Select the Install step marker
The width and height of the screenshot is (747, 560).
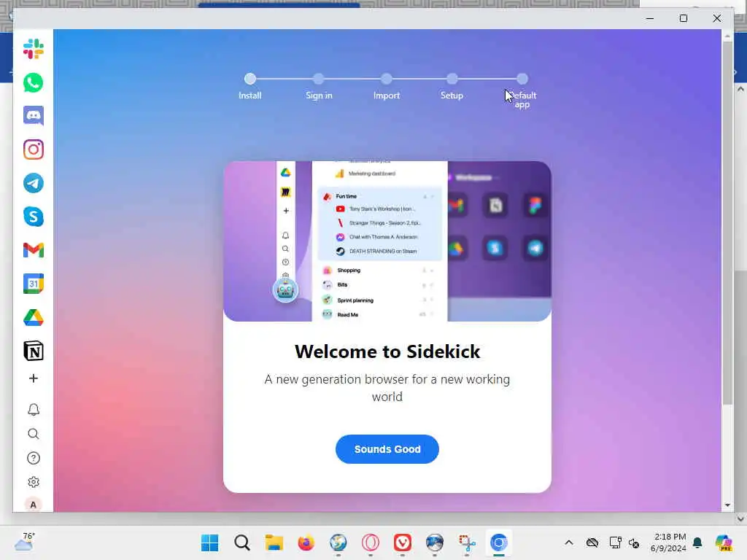[x=250, y=79]
